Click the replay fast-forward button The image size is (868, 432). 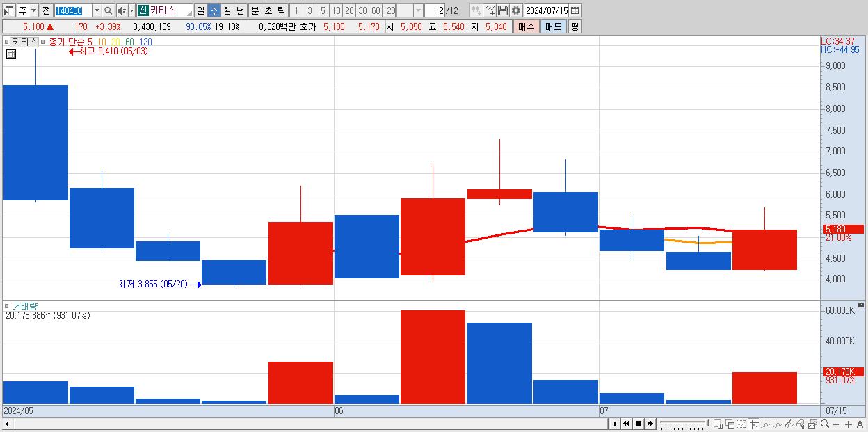coord(650,424)
